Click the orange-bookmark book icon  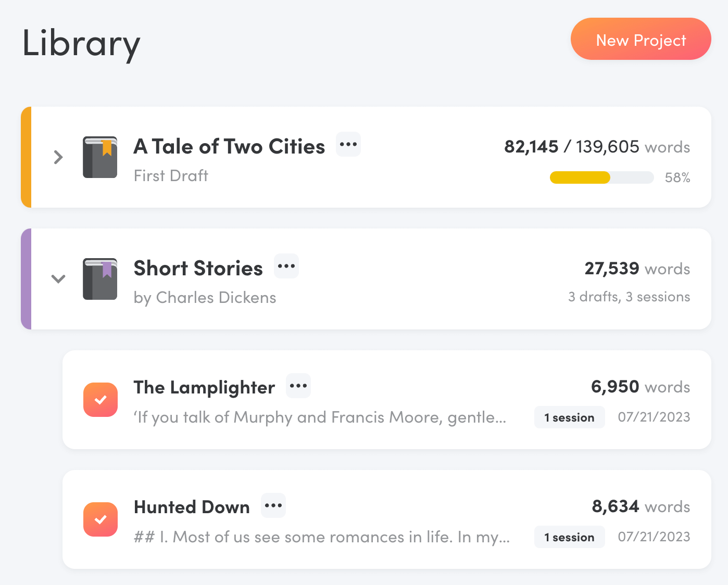coord(100,157)
